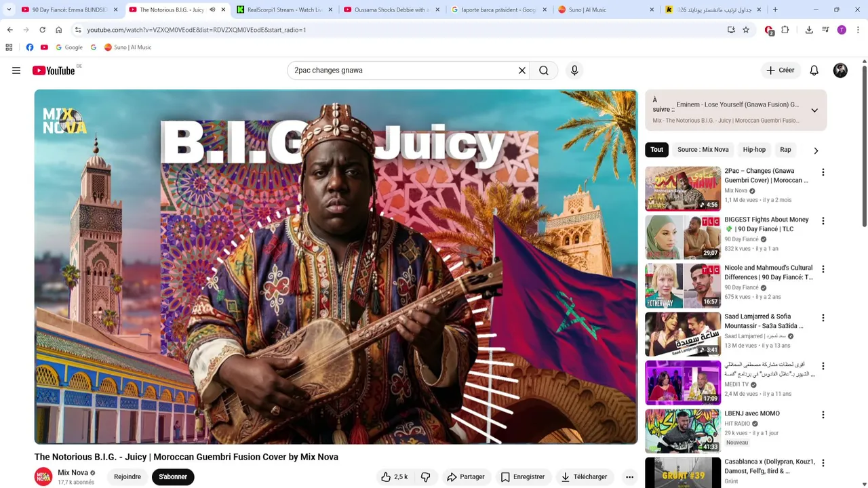Click the browser address bar URL
The height and width of the screenshot is (488, 868).
click(196, 30)
